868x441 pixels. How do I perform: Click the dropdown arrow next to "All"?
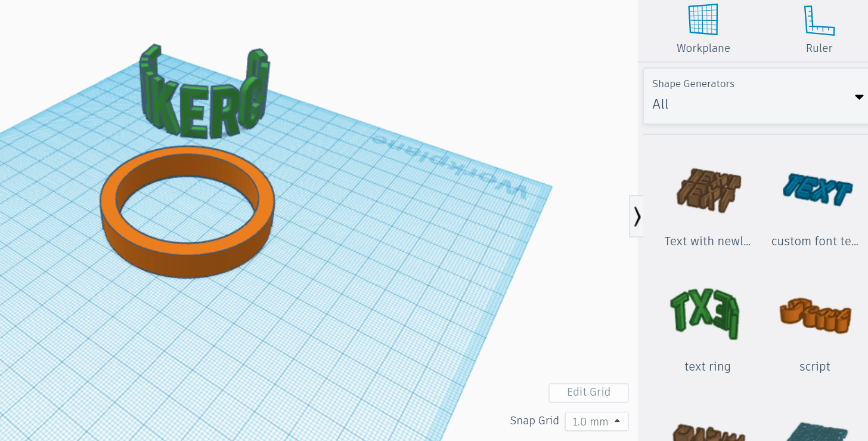pyautogui.click(x=858, y=96)
